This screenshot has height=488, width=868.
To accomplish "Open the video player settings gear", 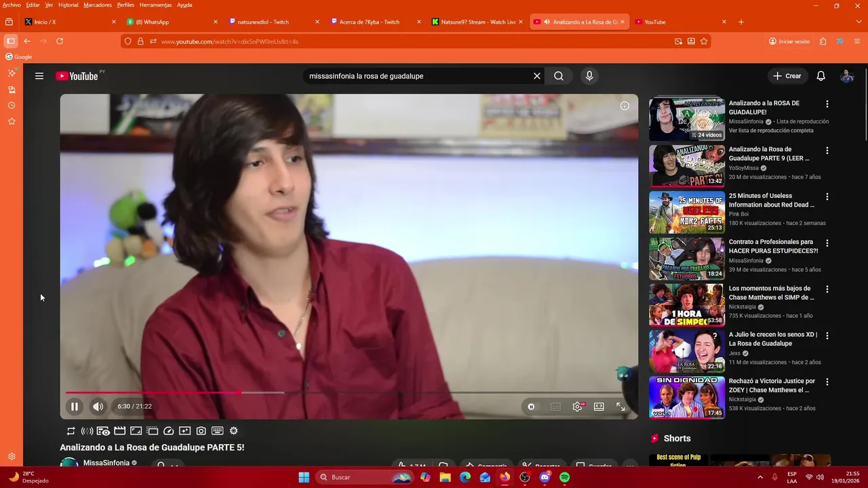I will (577, 407).
